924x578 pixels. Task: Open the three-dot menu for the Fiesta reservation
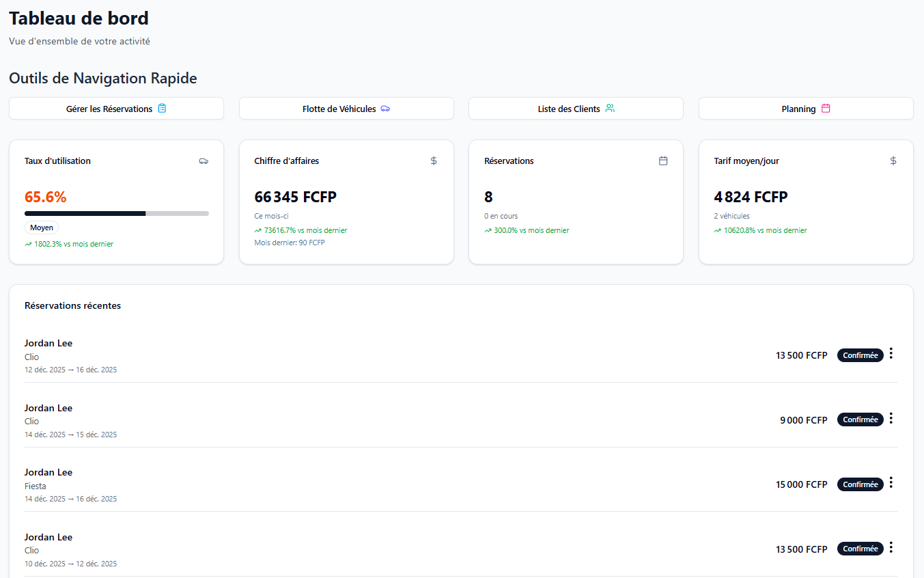891,483
